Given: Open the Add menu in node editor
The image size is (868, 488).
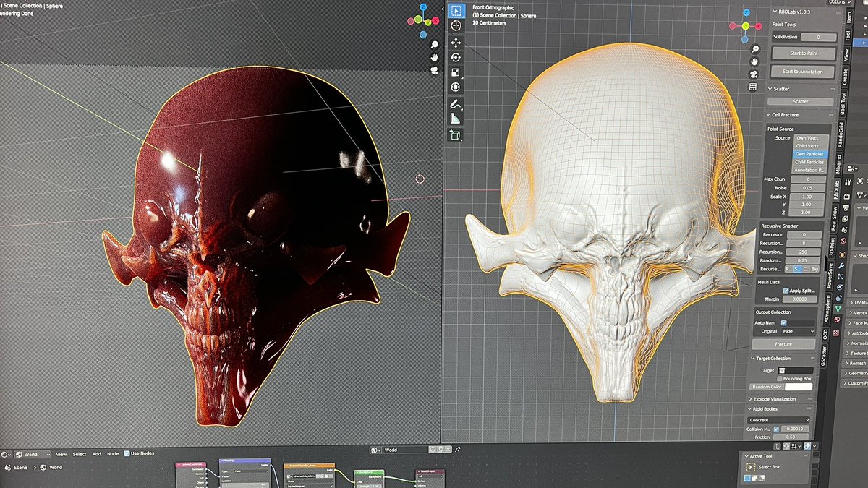Looking at the screenshot, I should click(97, 454).
